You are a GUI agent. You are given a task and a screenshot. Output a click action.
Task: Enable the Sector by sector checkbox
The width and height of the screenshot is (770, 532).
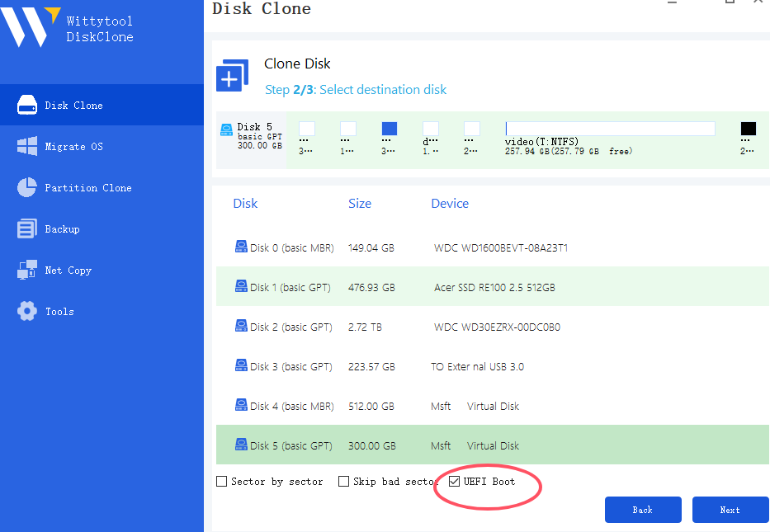pyautogui.click(x=221, y=482)
